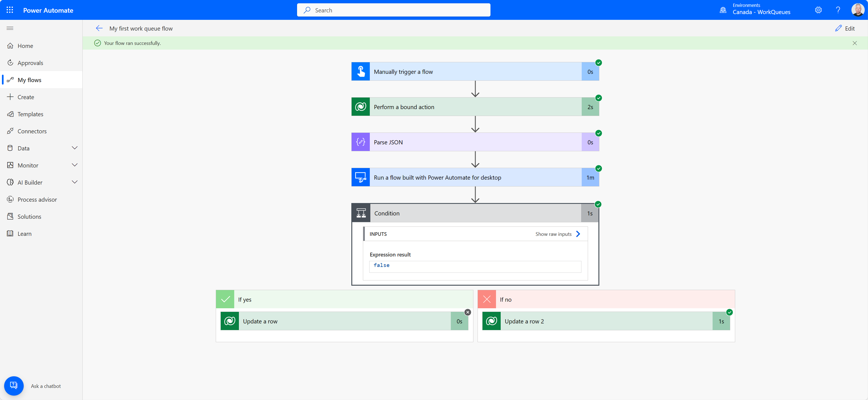
Task: Click the Environments globe icon
Action: [723, 10]
